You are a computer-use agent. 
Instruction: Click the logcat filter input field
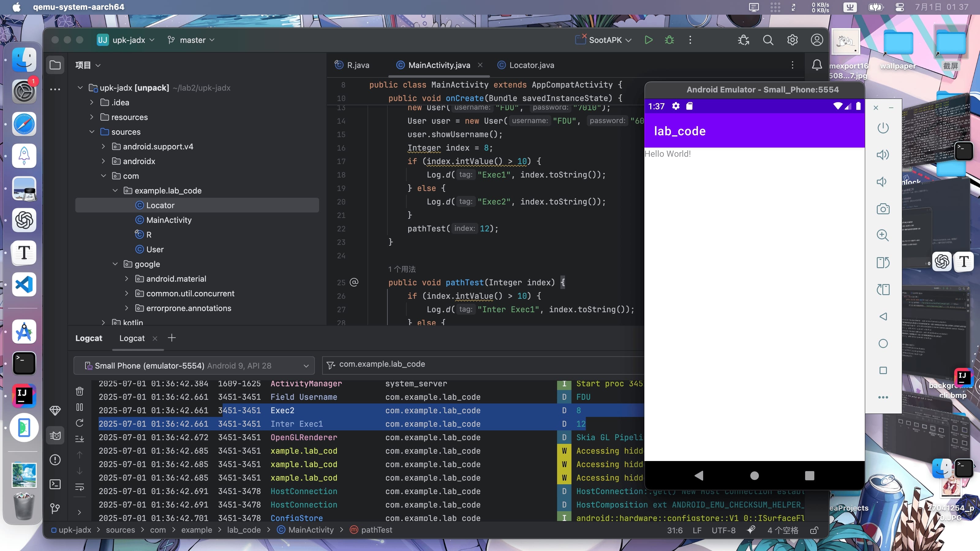[x=483, y=364]
